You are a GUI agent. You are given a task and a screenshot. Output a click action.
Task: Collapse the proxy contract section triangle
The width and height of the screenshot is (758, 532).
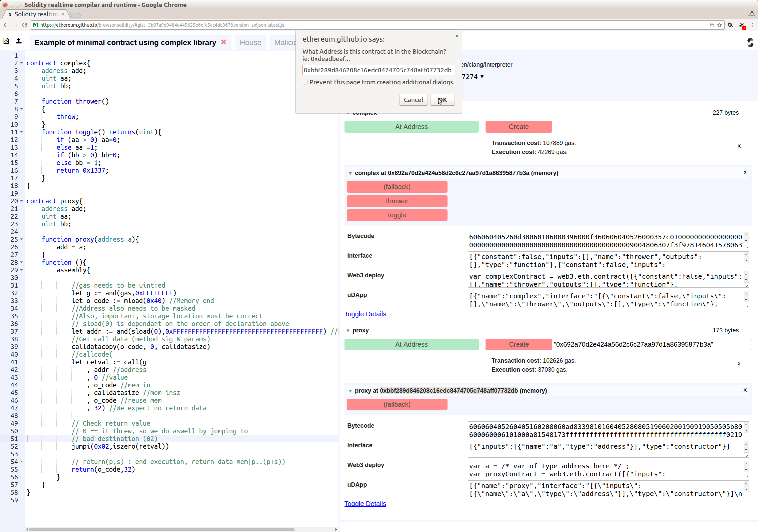(348, 331)
